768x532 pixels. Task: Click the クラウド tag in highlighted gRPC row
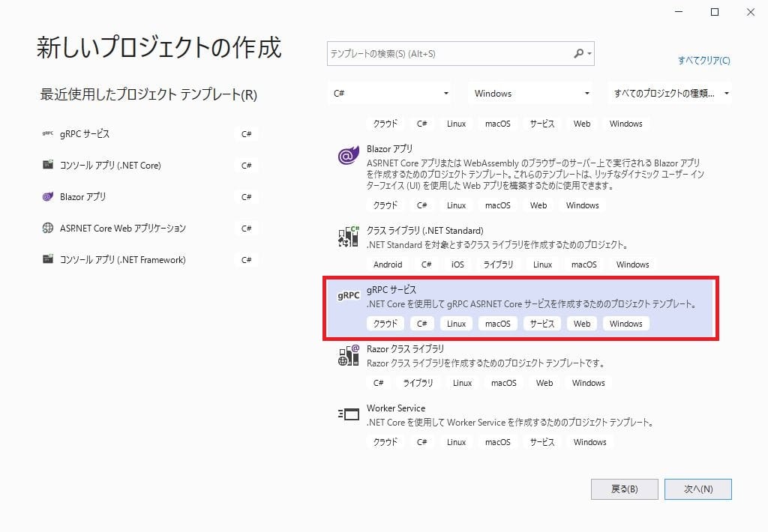[385, 324]
